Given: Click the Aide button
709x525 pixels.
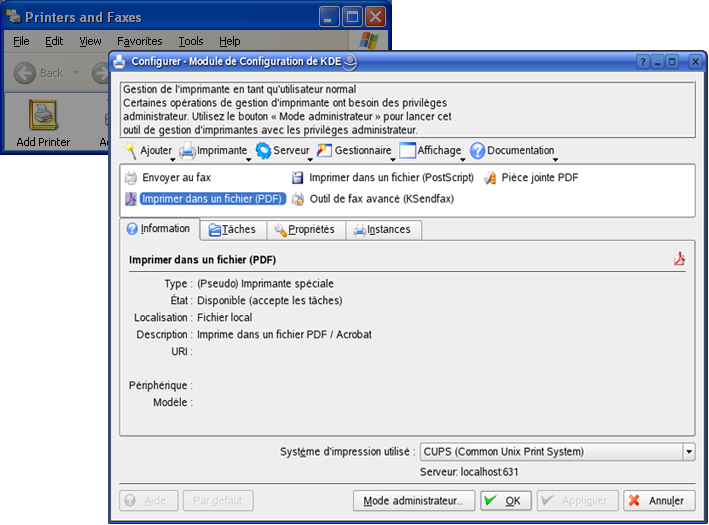Looking at the screenshot, I should click(149, 501).
